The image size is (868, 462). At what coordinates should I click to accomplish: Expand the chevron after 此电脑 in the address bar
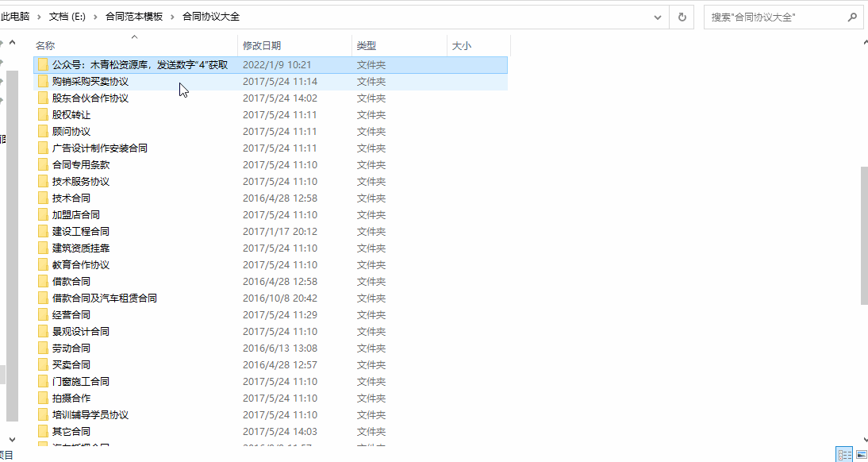click(x=40, y=17)
